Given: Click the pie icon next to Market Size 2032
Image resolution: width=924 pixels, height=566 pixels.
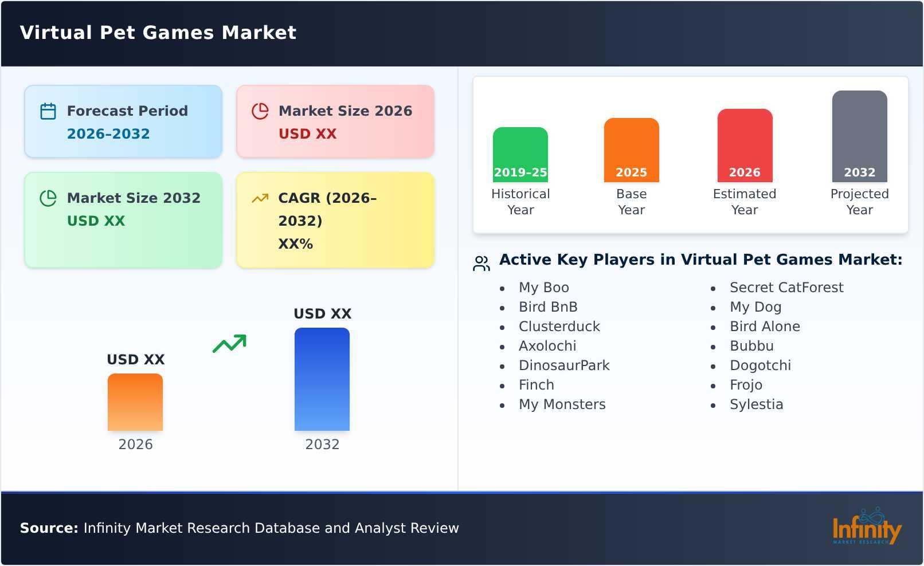Looking at the screenshot, I should [x=48, y=198].
